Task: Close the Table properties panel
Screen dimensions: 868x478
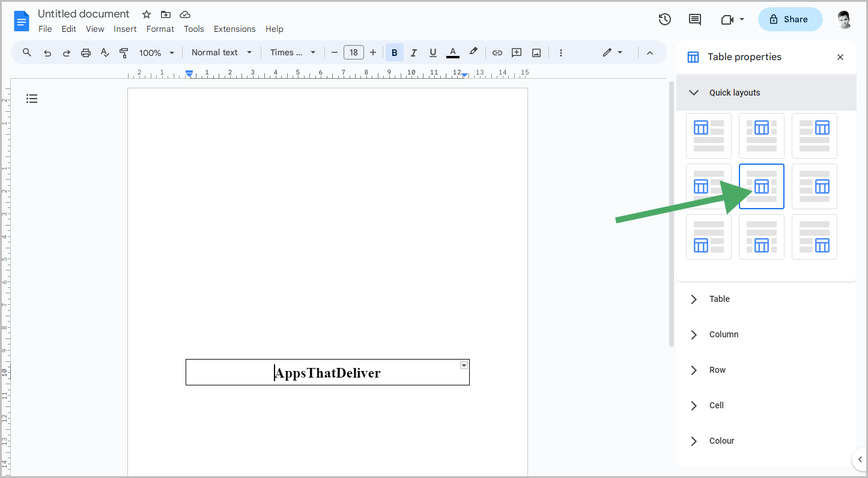Action: (x=840, y=57)
